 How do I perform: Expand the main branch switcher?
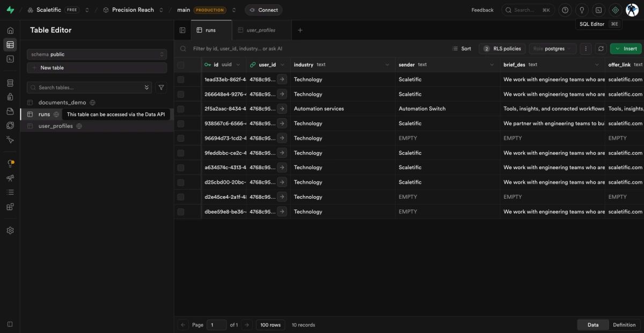234,10
